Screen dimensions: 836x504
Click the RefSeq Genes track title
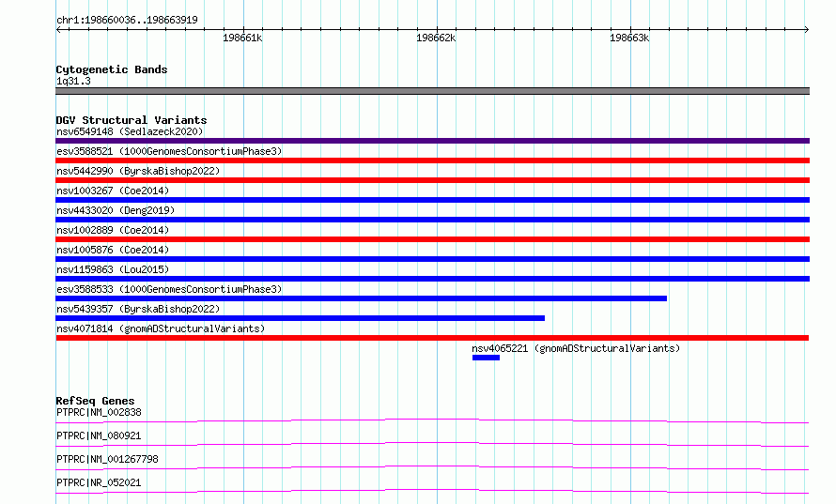(x=95, y=401)
